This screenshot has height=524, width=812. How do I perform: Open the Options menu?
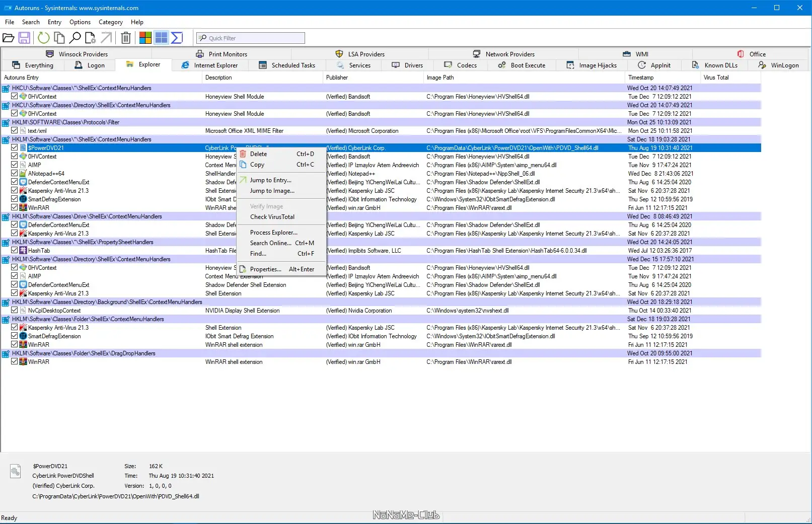[80, 22]
